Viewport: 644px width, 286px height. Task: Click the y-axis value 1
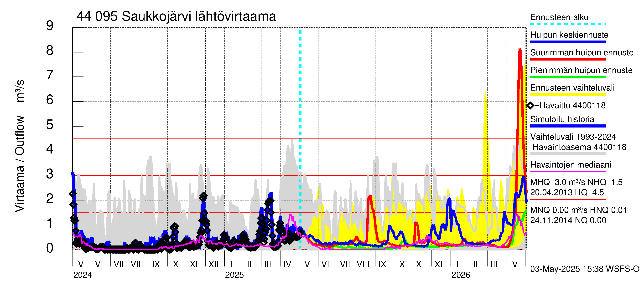50,223
